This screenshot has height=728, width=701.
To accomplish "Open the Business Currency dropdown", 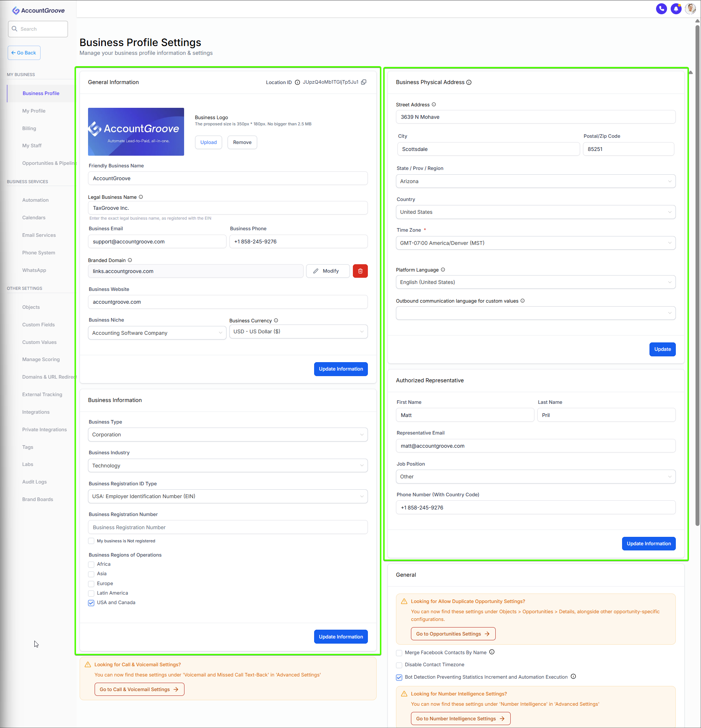I will point(298,332).
